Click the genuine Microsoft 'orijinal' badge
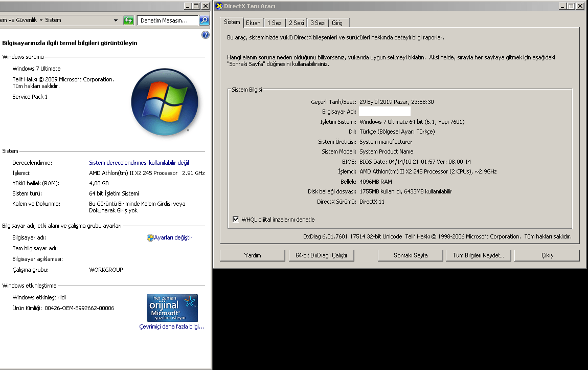Viewport: 588px width, 370px height. tap(172, 308)
